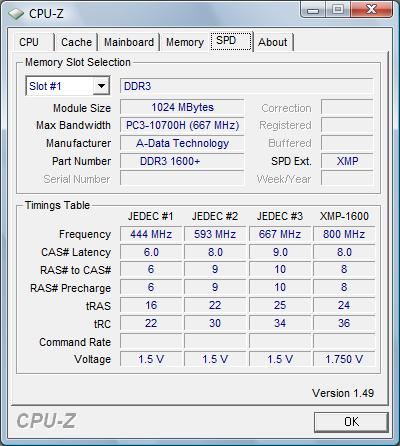
Task: Click the tRAS value 16
Action: click(151, 306)
